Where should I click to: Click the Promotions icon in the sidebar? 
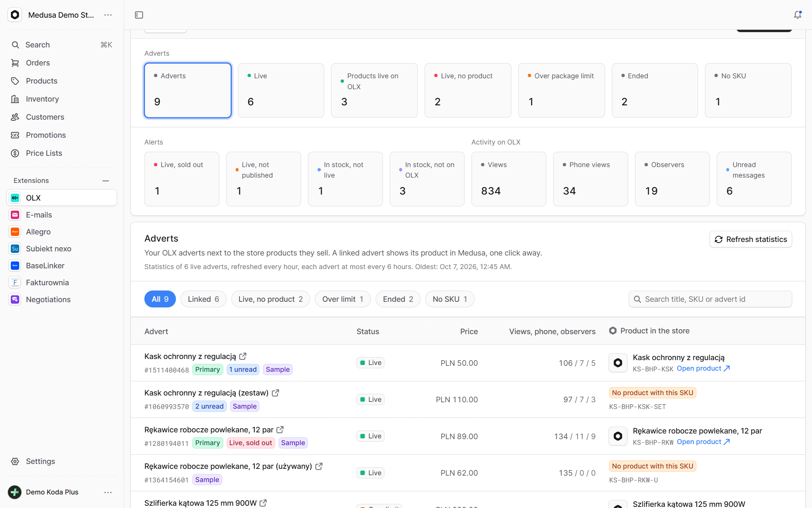click(15, 135)
